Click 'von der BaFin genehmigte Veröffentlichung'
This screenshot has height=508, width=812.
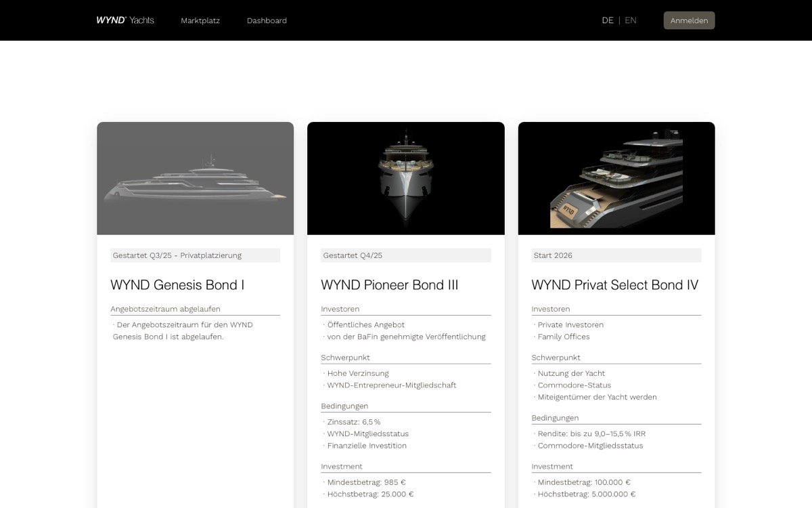(x=407, y=337)
